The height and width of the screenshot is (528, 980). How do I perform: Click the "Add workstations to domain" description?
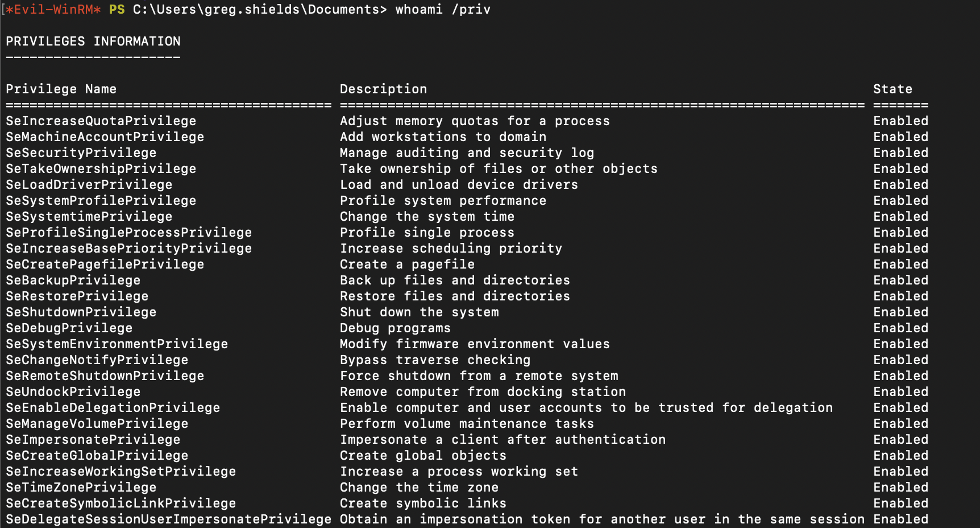click(x=443, y=137)
